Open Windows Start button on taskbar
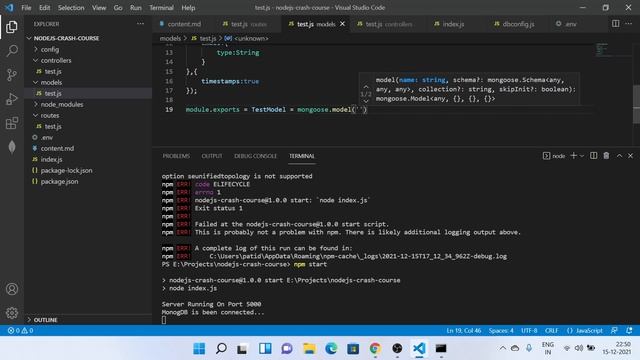This screenshot has height=360, width=640. point(199,348)
